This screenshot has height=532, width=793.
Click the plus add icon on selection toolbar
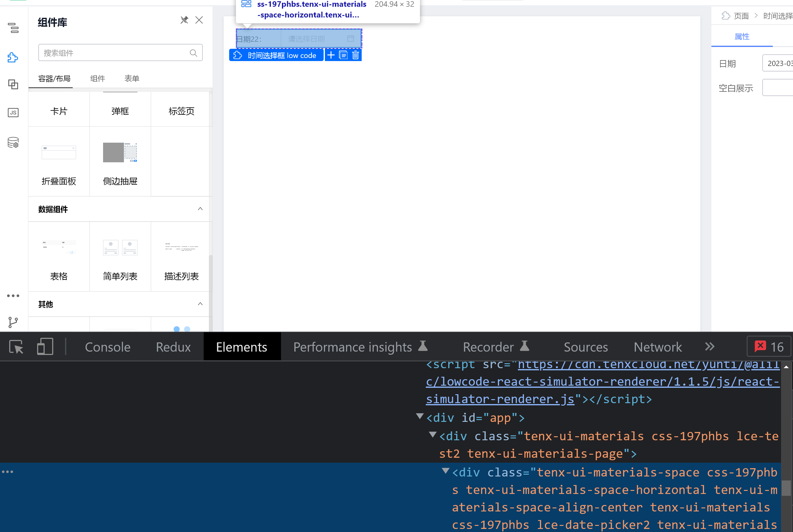(x=331, y=55)
